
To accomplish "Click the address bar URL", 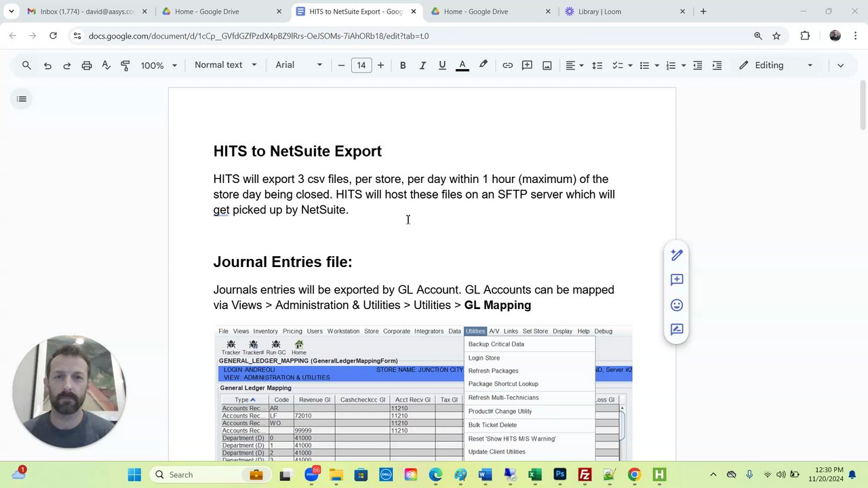I will (x=258, y=36).
